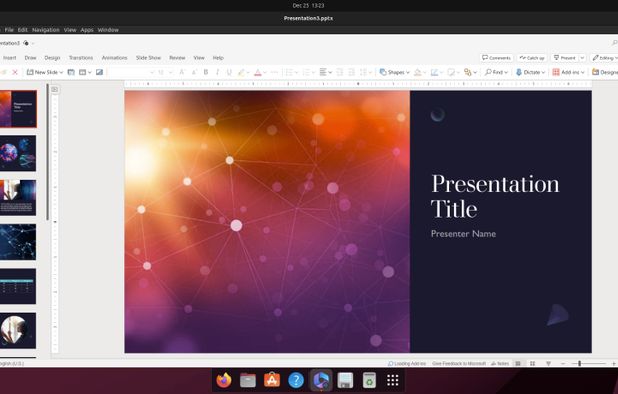
Task: Expand the Present dropdown arrow
Action: (582, 58)
